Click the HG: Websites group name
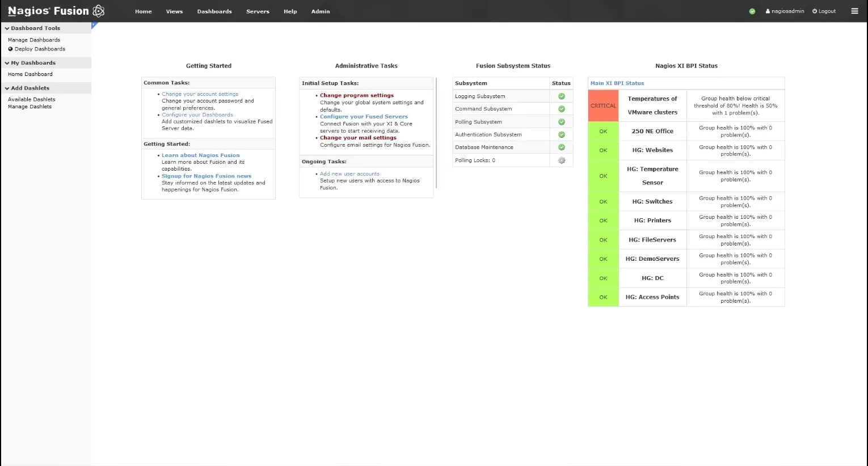868x466 pixels. tap(652, 150)
